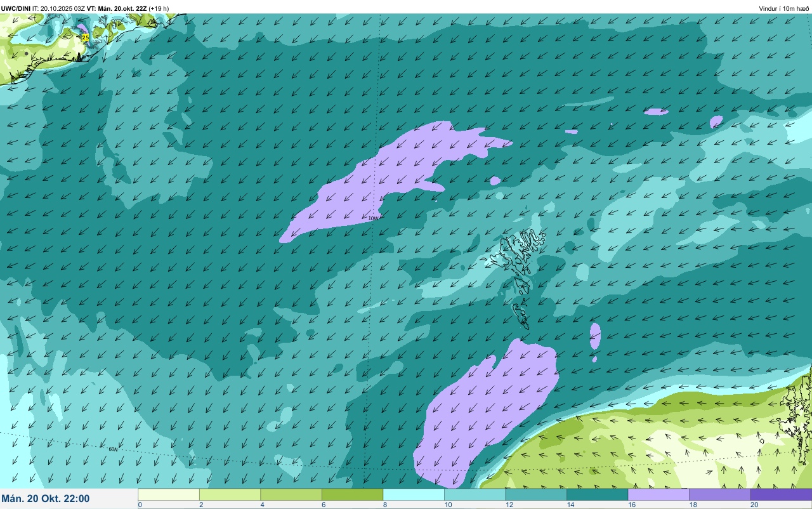Click the southernmost Faroe island Suðuroy
The image size is (812, 509).
click(x=521, y=315)
